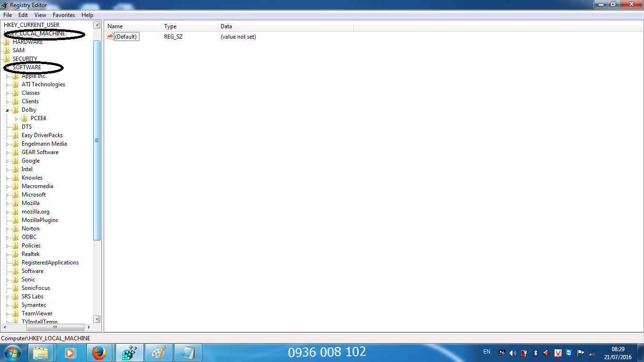The height and width of the screenshot is (362, 644).
Task: Expand the Norton key
Action: tap(7, 229)
